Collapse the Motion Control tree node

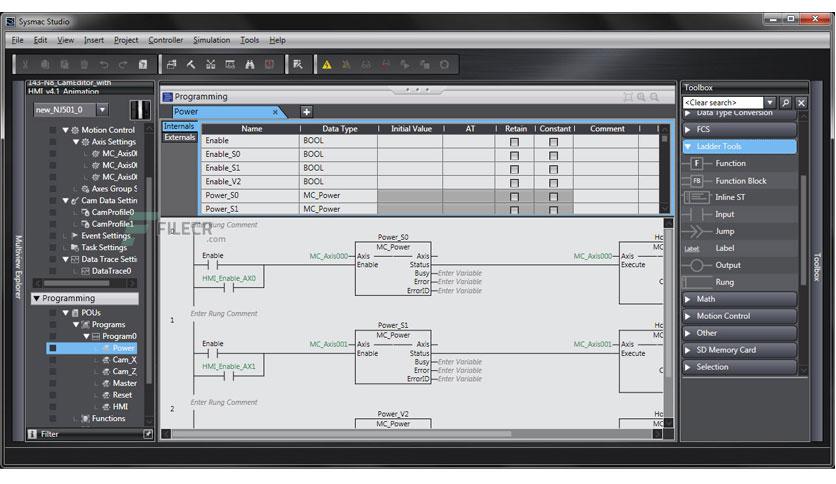65,130
